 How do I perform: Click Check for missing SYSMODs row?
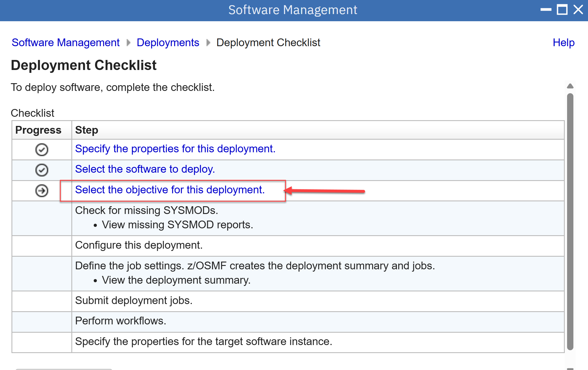(146, 211)
